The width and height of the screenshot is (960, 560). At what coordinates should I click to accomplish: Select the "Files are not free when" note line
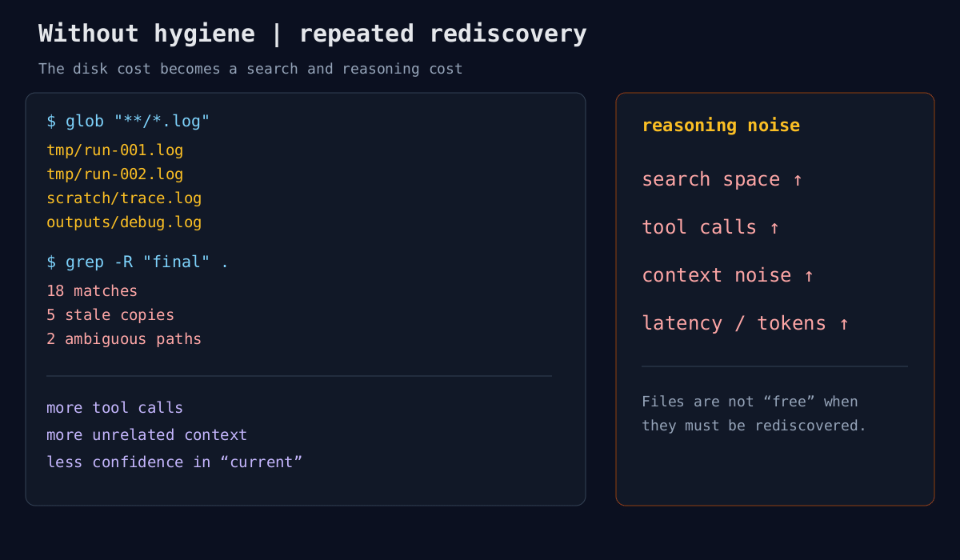pos(750,402)
